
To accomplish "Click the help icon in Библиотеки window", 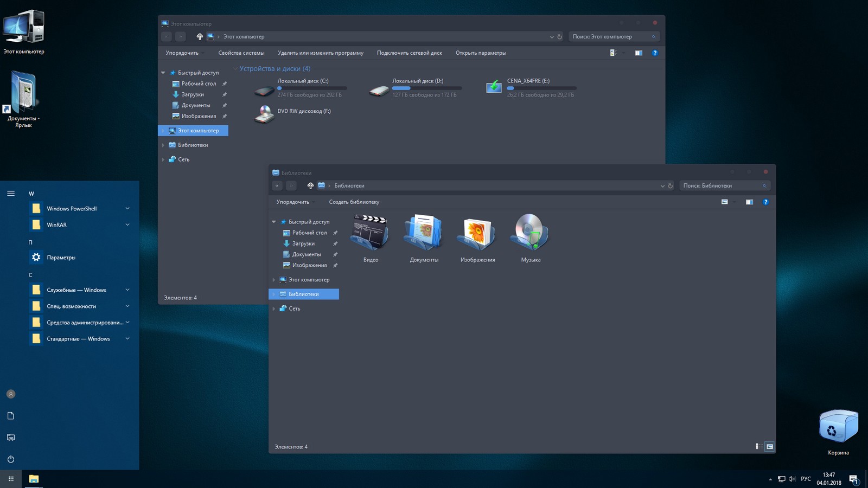I will point(765,202).
